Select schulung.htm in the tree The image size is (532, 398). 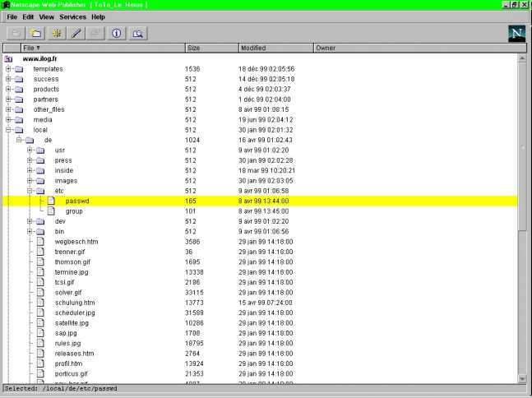click(75, 303)
